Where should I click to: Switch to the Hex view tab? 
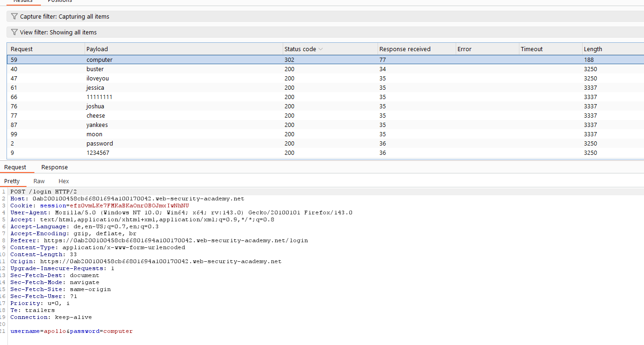click(64, 181)
